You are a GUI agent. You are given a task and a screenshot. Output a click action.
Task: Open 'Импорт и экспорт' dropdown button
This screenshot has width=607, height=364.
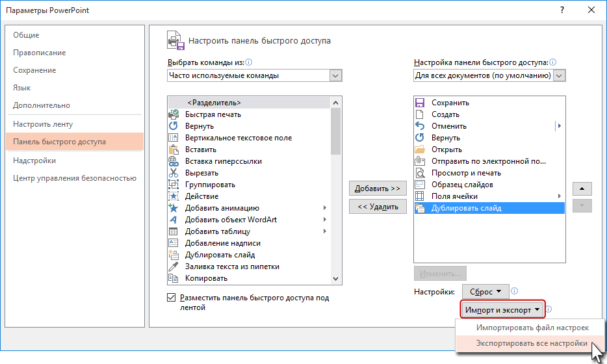[x=502, y=310]
